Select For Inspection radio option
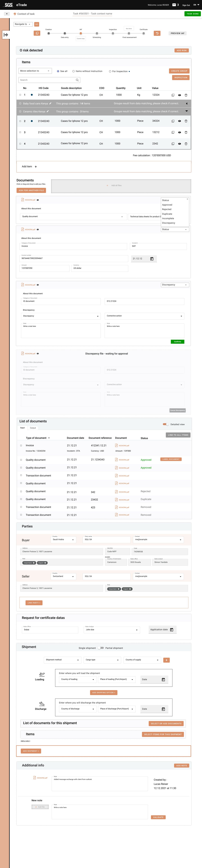The width and height of the screenshot is (202, 868). pos(110,71)
